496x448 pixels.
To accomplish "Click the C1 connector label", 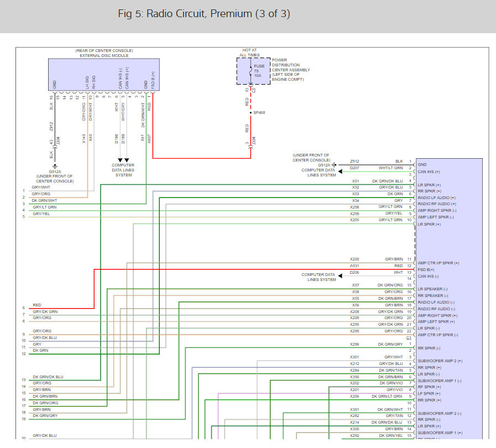I will [x=409, y=338].
